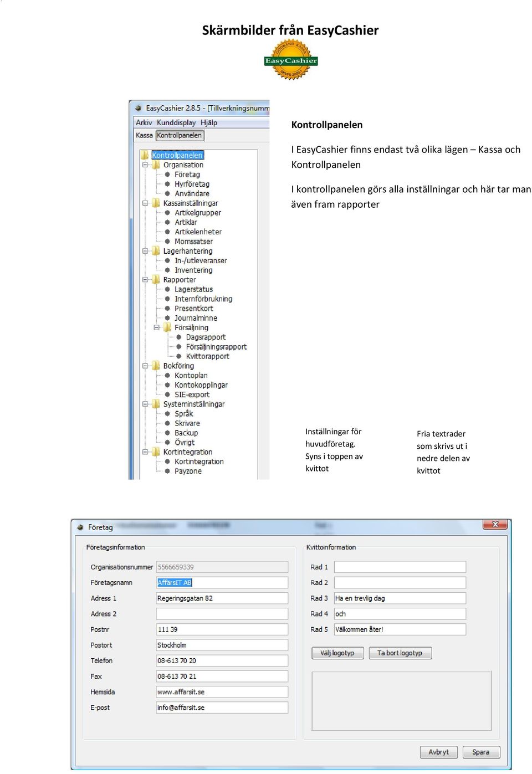532x774 pixels.
Task: Click the Kontrollpanelen root folder icon
Action: 145,155
